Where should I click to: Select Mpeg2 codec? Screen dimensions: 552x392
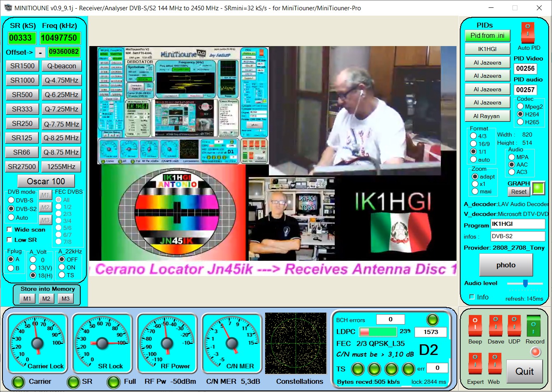(x=520, y=107)
